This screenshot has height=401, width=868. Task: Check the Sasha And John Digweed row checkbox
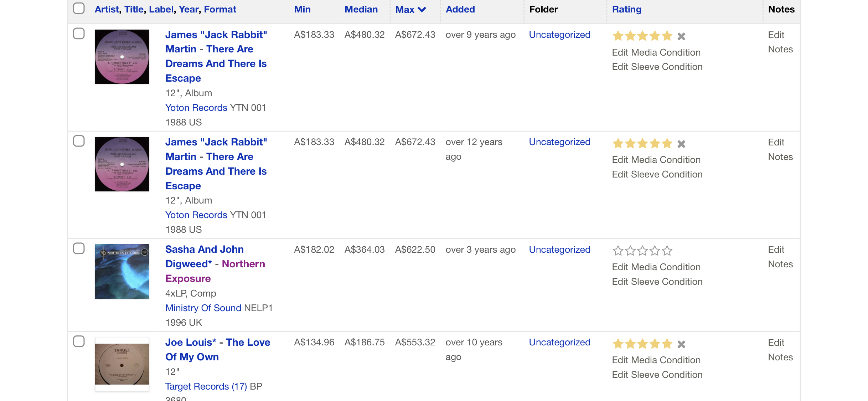click(x=79, y=248)
